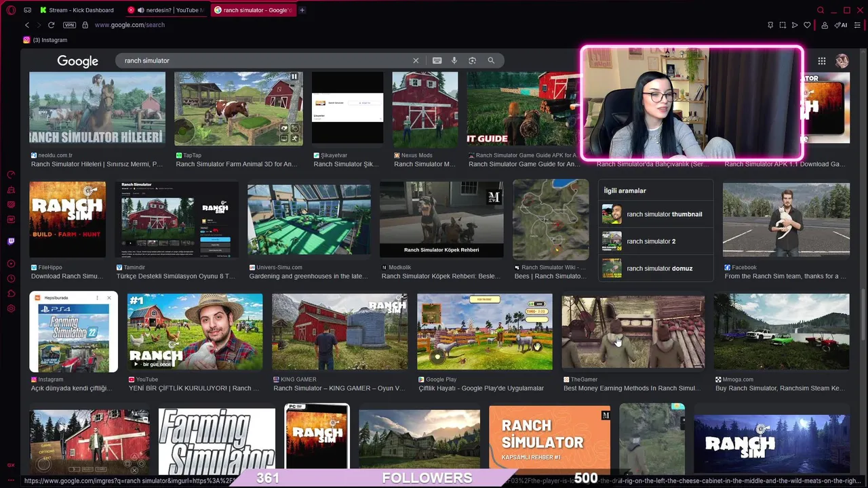Open the TapTap cow farm image

click(239, 108)
